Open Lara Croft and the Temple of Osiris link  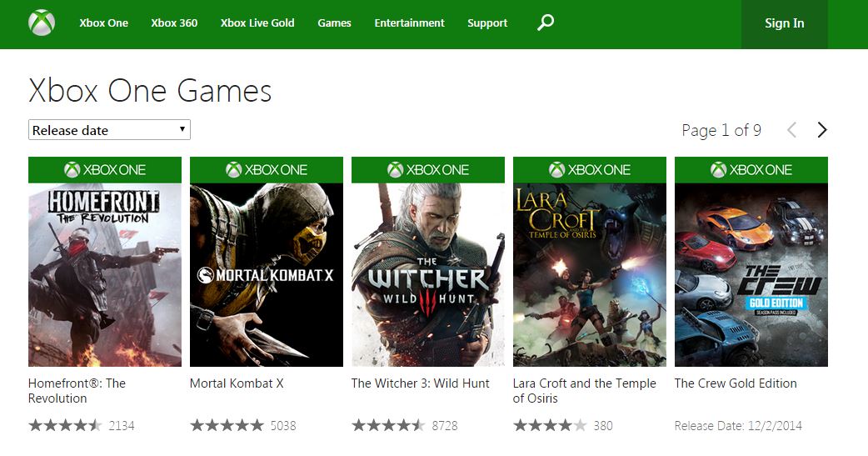[x=585, y=390]
